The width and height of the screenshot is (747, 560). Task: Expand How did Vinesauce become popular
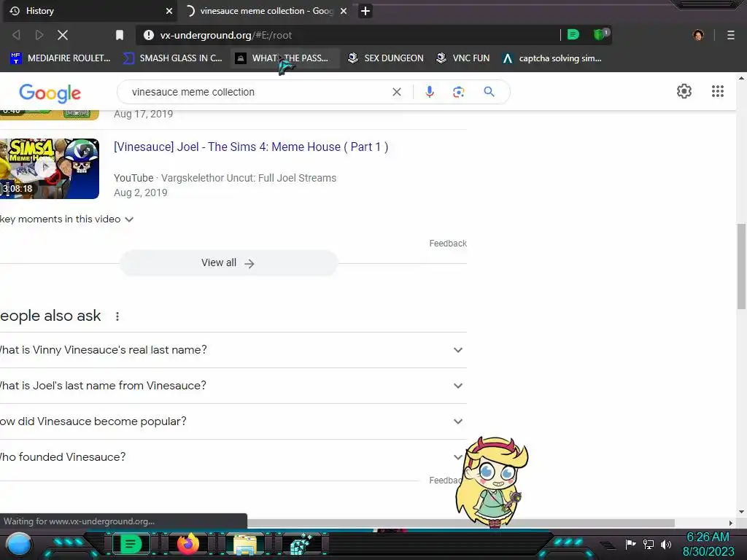233,421
